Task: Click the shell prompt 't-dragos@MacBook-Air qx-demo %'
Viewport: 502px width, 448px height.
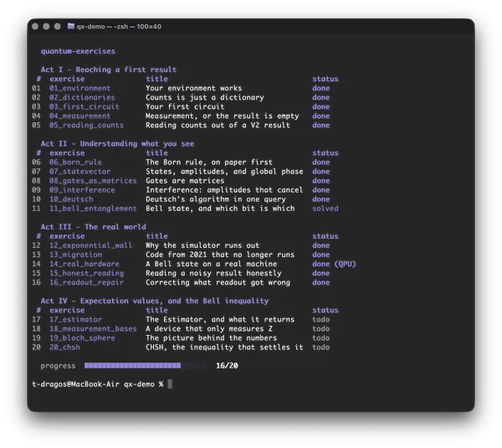Action: [98, 384]
